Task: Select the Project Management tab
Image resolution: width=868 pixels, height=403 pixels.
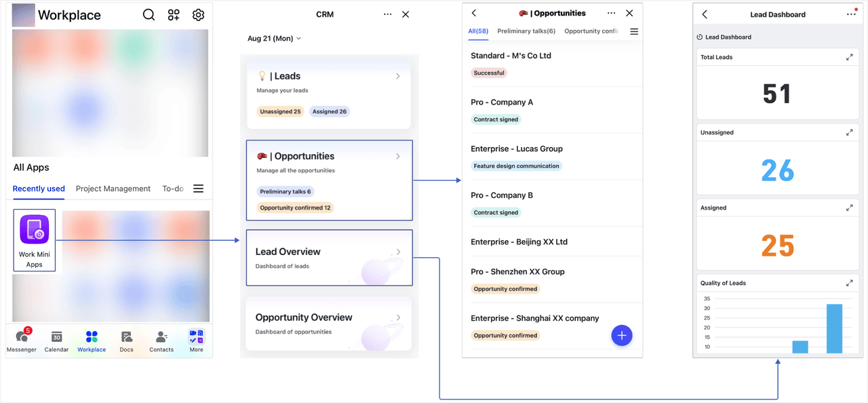Action: [113, 189]
